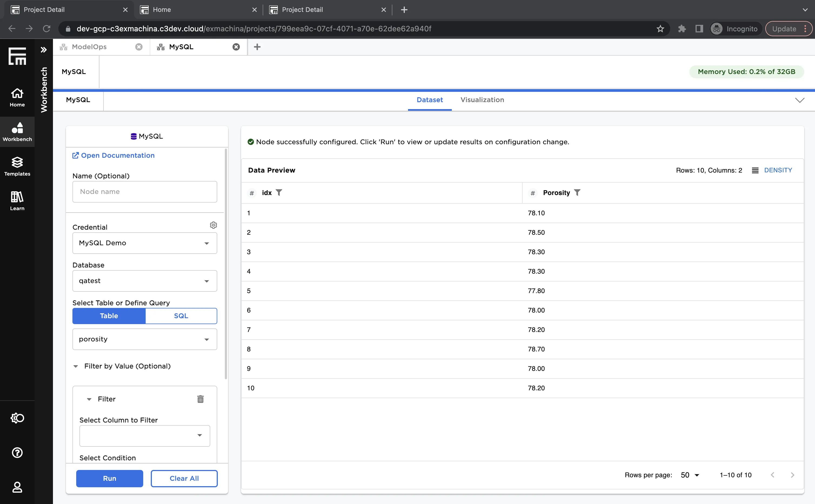
Task: Delete the Filter using the trash icon
Action: (x=201, y=399)
